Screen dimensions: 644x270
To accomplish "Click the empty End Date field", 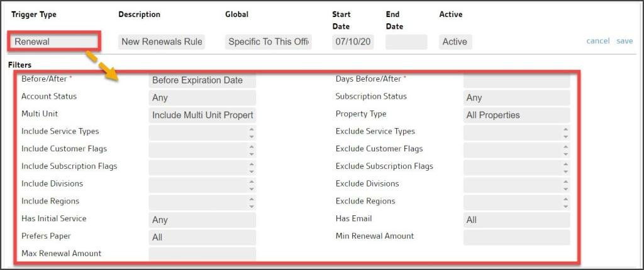I will [406, 41].
